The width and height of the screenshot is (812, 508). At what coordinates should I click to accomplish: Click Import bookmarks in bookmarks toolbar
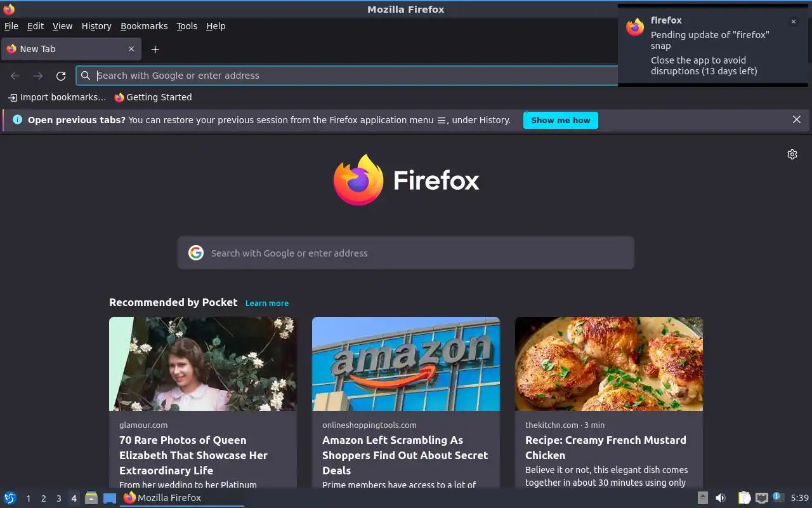click(x=57, y=97)
